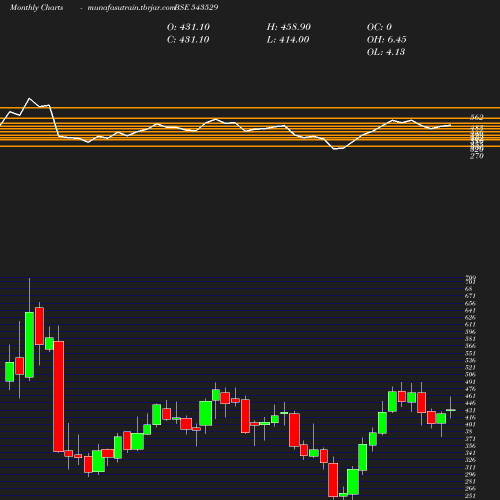Click the 461 price axis label
This screenshot has height=500, width=500.
pyautogui.click(x=470, y=396)
